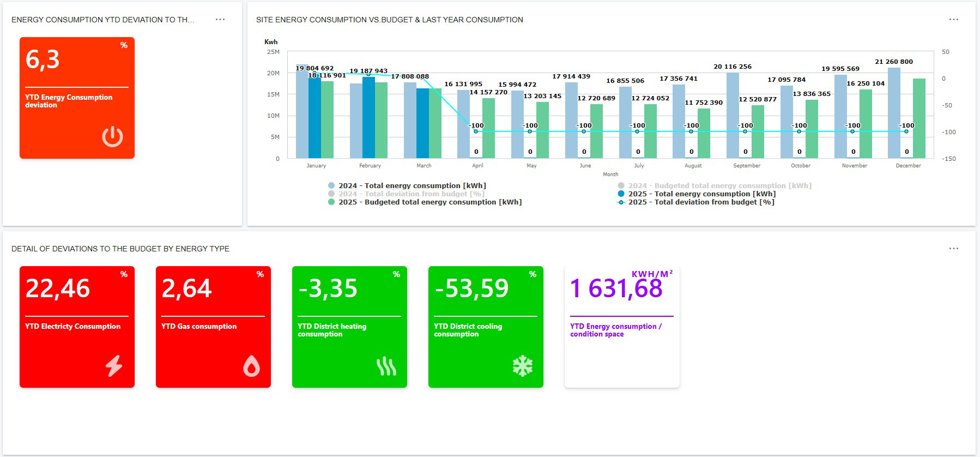Click the February 2025 consumption bar labeled 19 187 943

[368, 117]
